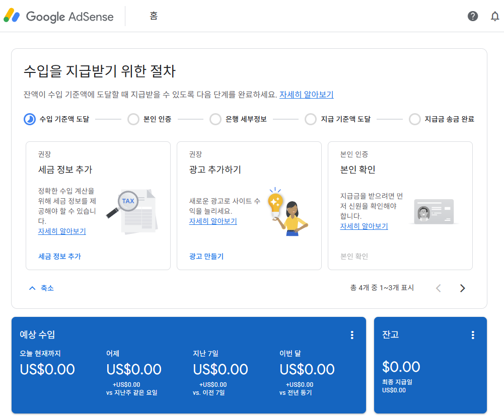Click the 홈 page title
Viewport: 504px width, 420px height.
(x=154, y=16)
